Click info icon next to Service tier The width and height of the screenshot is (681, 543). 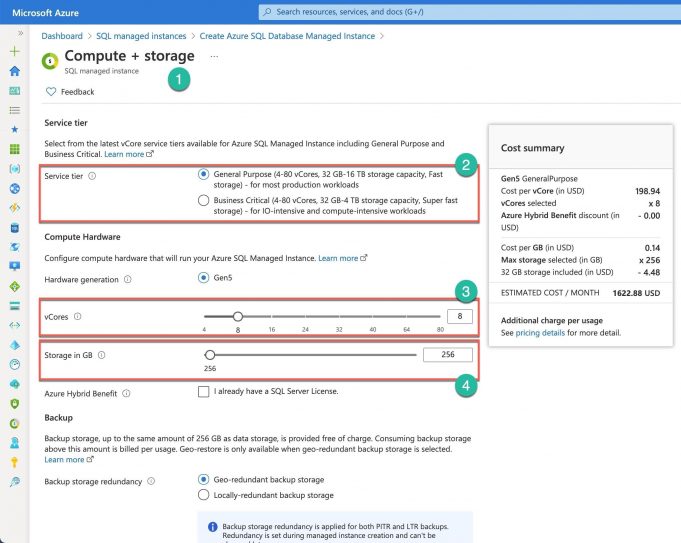pyautogui.click(x=92, y=176)
